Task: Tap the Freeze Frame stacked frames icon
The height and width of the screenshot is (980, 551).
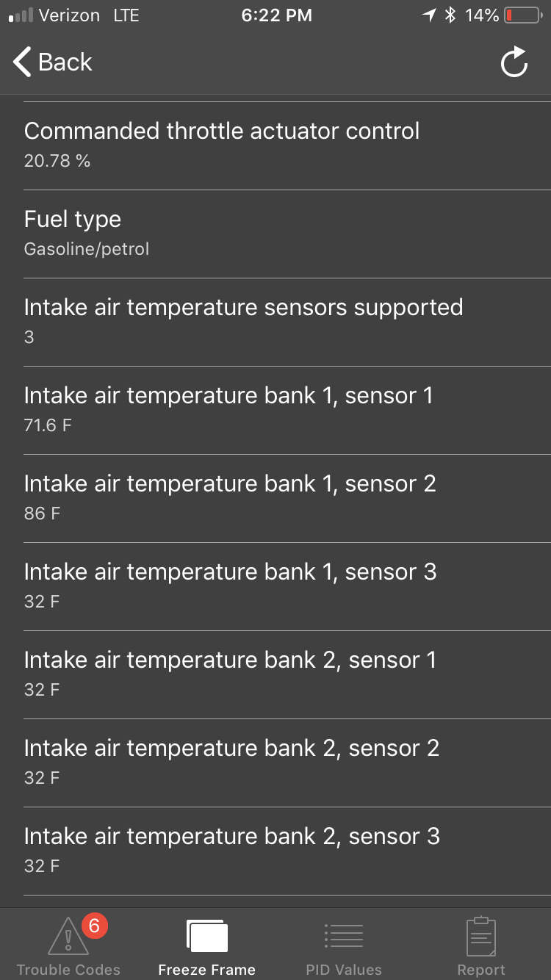Action: pyautogui.click(x=207, y=937)
